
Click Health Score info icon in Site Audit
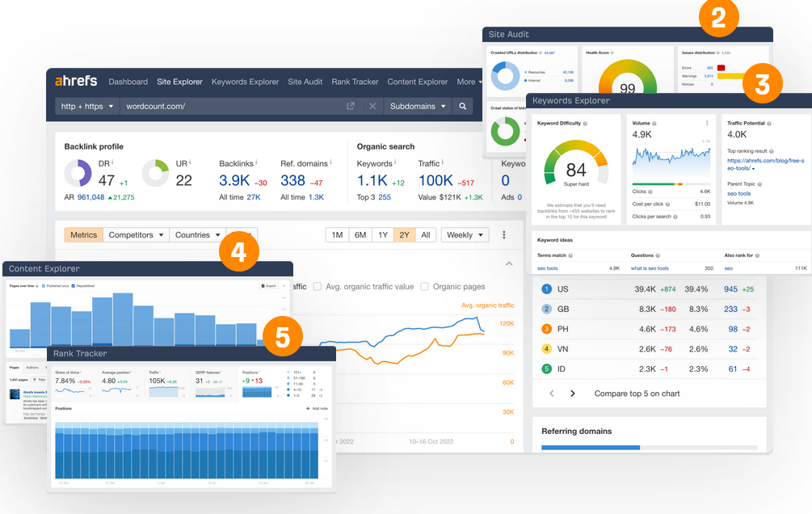pos(612,53)
